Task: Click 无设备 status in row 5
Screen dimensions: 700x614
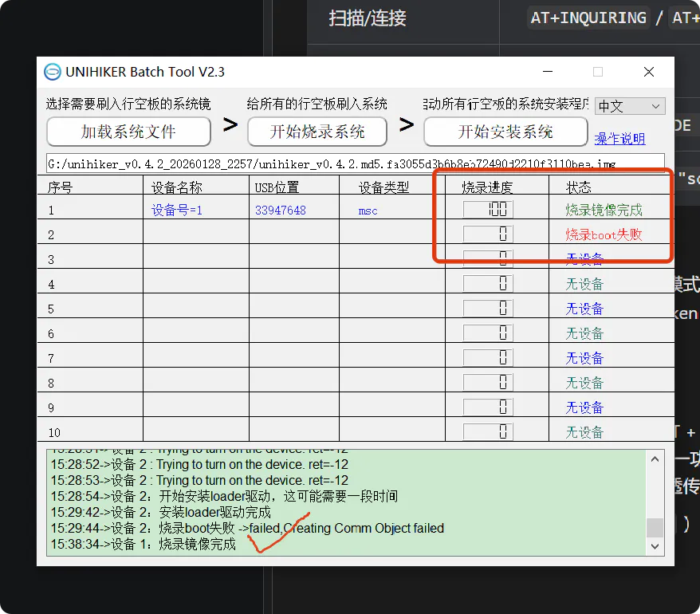Action: coord(584,309)
